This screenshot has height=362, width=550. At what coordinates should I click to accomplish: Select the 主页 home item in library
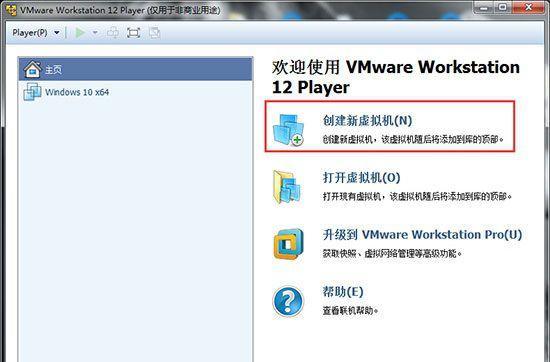[x=136, y=69]
